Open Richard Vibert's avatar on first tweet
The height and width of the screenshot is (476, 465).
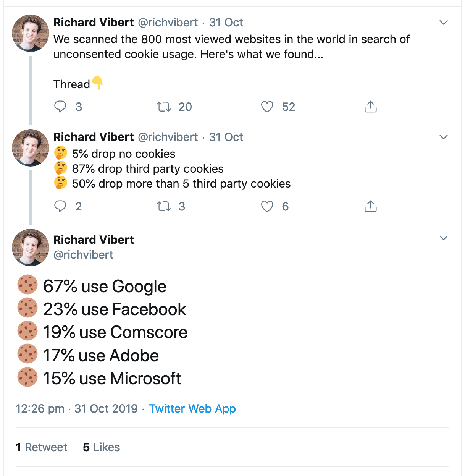(31, 33)
